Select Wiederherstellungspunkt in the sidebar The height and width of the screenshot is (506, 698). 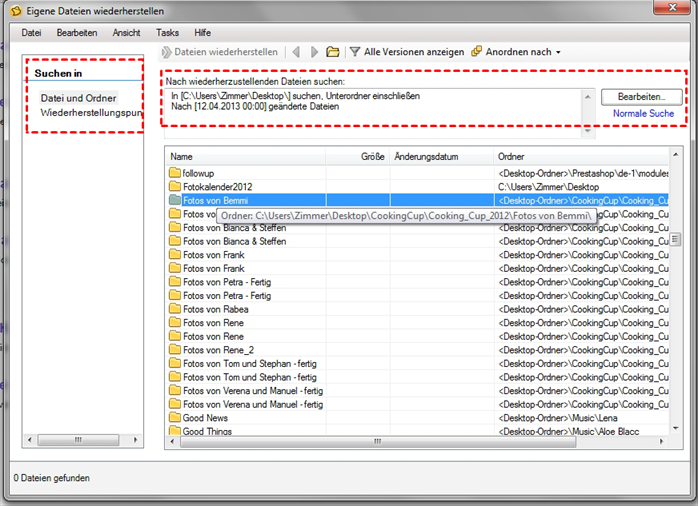coord(91,113)
